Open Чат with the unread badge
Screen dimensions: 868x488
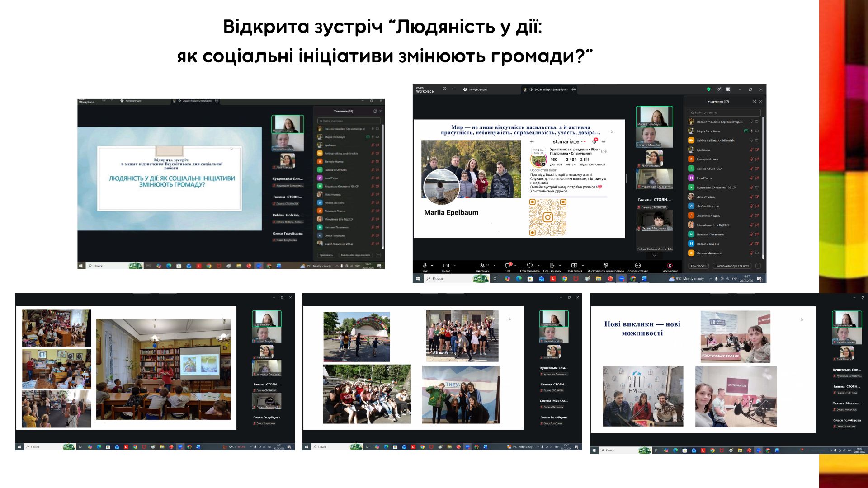pos(508,266)
